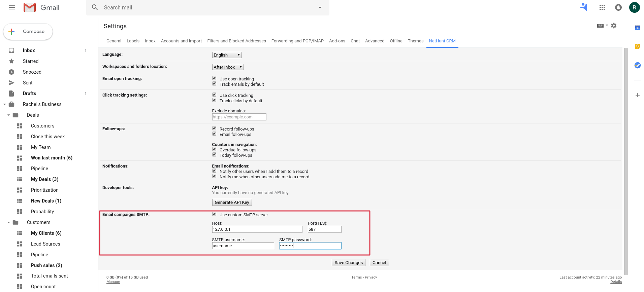
Task: Click the Inbox icon in sidebar
Action: click(11, 50)
